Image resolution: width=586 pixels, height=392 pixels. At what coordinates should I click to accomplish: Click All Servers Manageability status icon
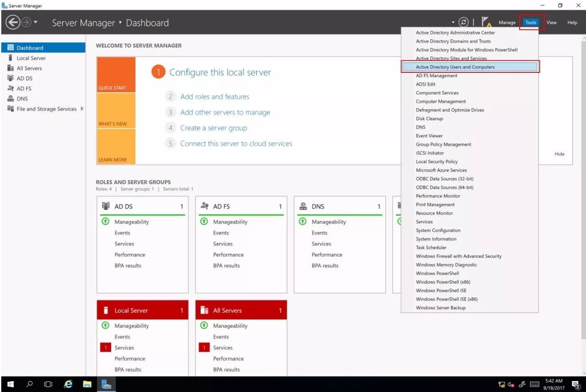coord(204,325)
